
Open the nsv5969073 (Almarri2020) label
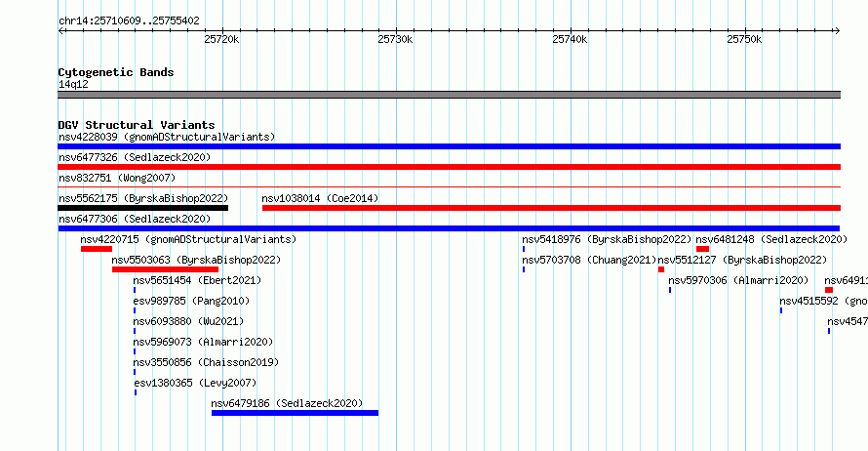203,342
